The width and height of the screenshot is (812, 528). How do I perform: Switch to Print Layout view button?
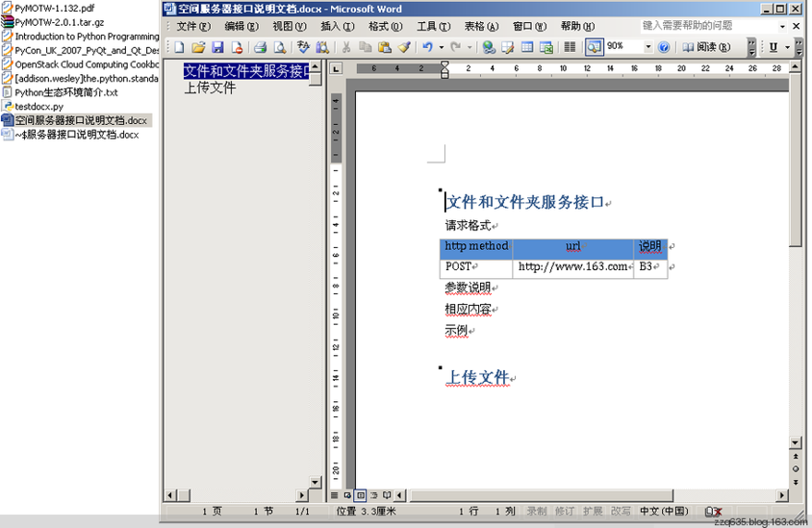pos(361,495)
